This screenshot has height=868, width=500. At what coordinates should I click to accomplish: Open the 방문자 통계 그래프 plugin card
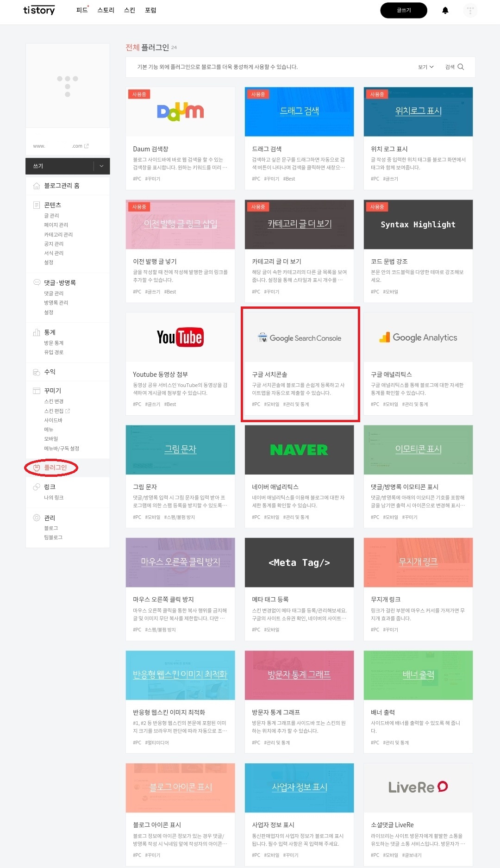coord(299,701)
